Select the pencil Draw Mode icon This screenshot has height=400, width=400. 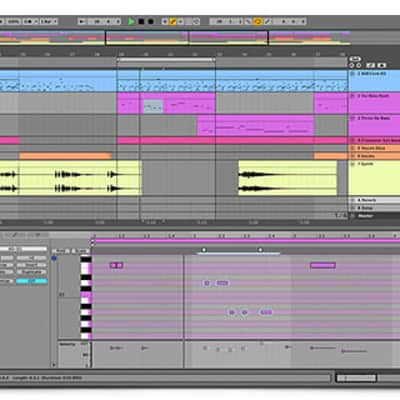[268, 22]
